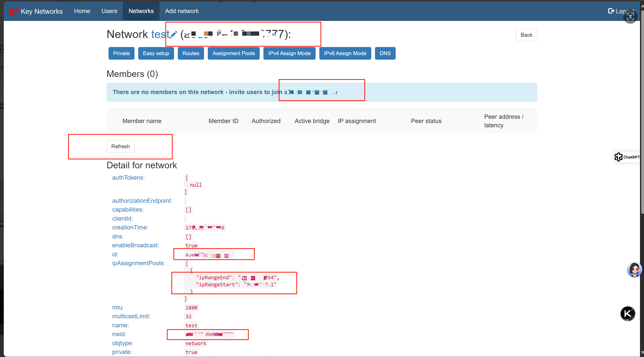Open the DNS settings button
644x357 pixels.
point(385,53)
